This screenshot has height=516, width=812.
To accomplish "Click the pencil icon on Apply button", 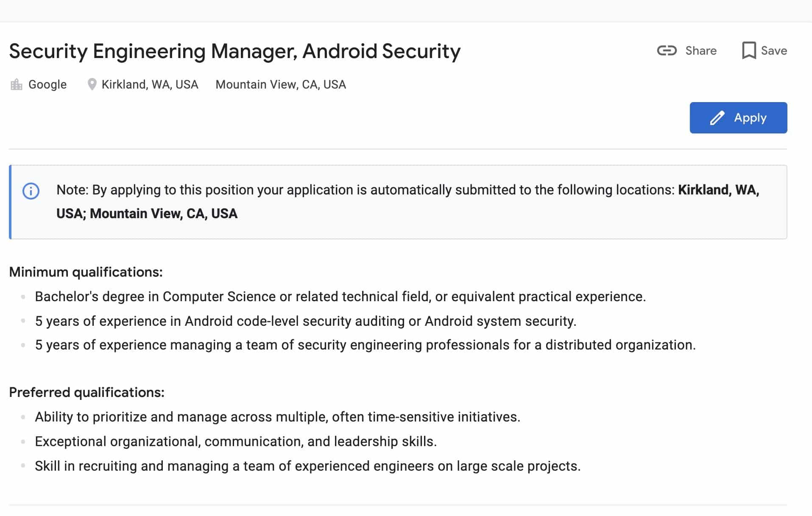I will pos(717,118).
